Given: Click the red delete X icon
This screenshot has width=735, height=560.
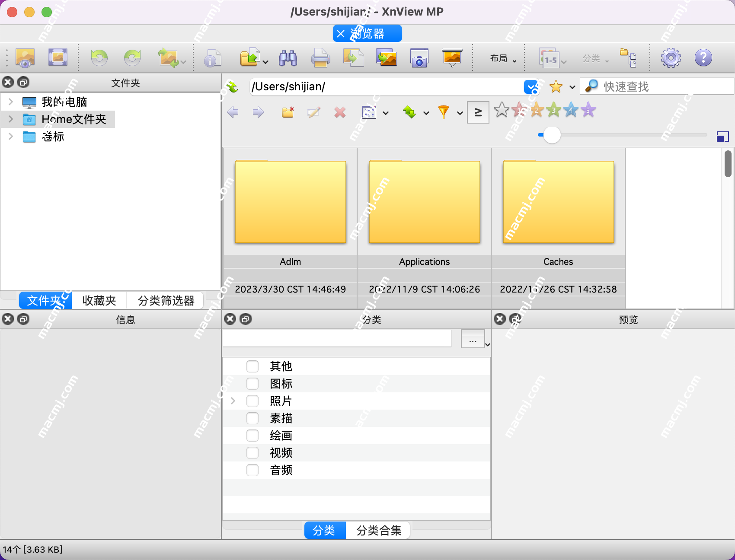Looking at the screenshot, I should tap(340, 112).
